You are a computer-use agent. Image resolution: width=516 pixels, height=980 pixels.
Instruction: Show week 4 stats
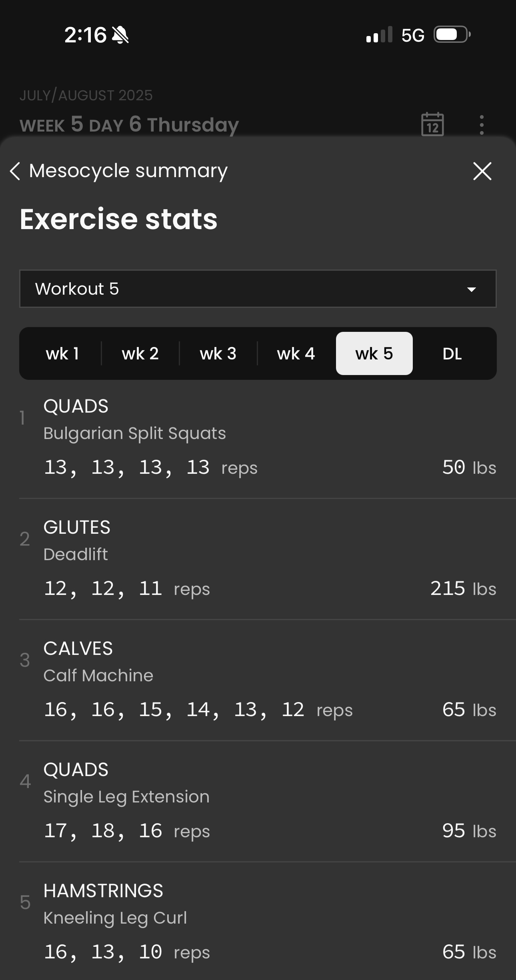tap(296, 353)
